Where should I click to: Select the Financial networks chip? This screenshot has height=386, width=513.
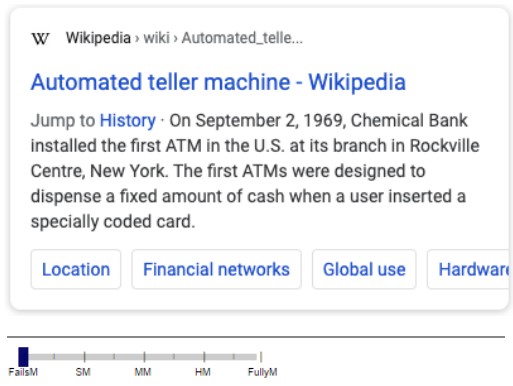click(216, 269)
